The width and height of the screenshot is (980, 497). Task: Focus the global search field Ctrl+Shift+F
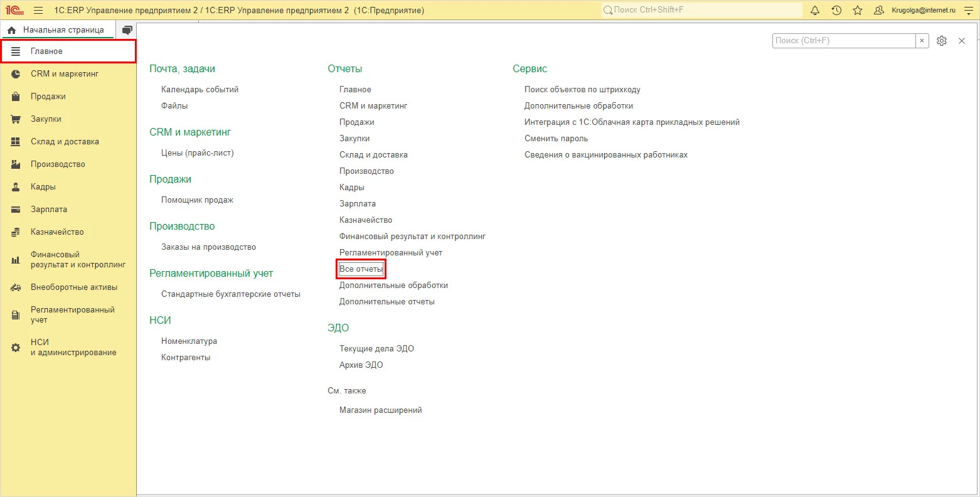pos(701,10)
